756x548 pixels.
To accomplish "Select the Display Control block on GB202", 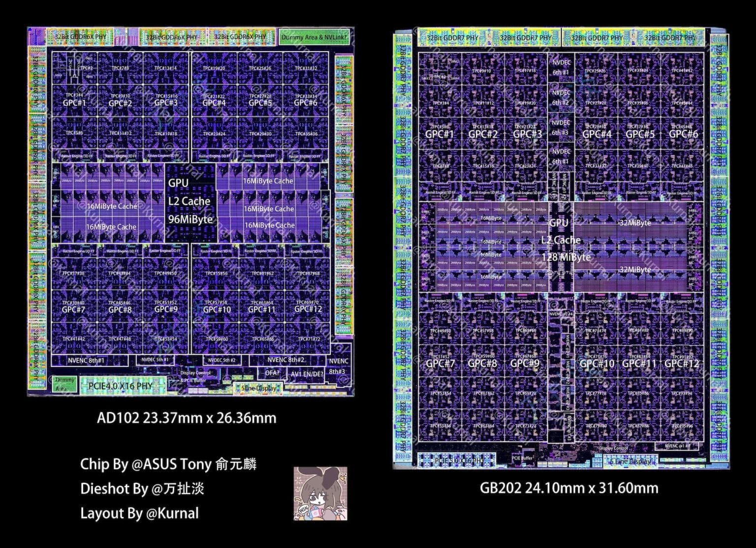I will [613, 448].
